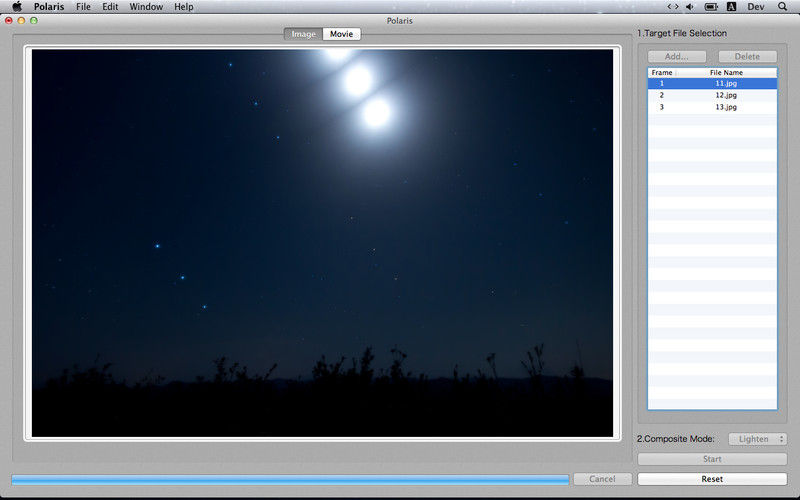The width and height of the screenshot is (800, 500).
Task: Click the Cancel button
Action: coord(603,479)
